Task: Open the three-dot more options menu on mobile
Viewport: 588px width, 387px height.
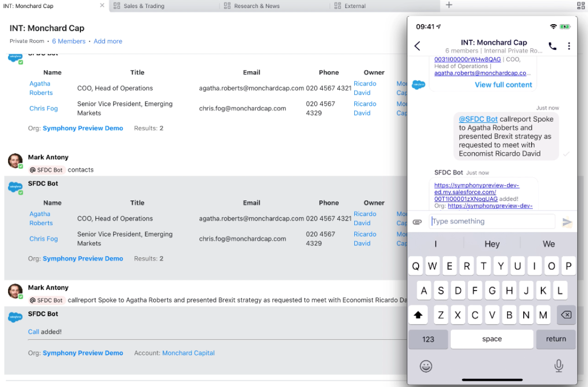Action: pyautogui.click(x=569, y=46)
